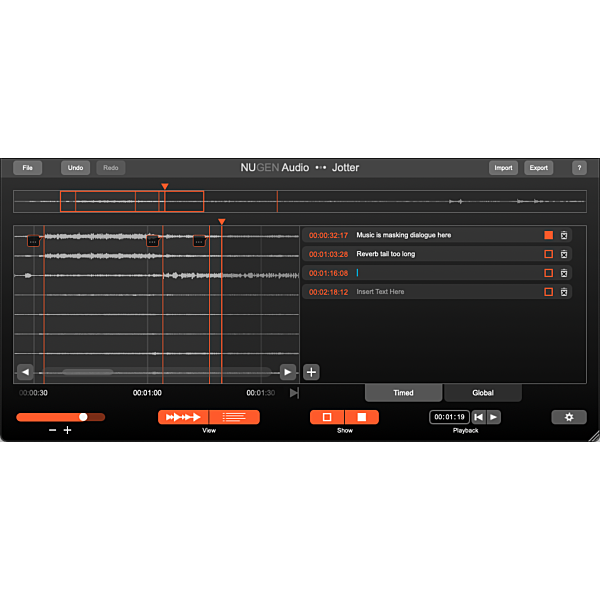Toggle the color box for note 00:00:32:17

click(x=548, y=235)
